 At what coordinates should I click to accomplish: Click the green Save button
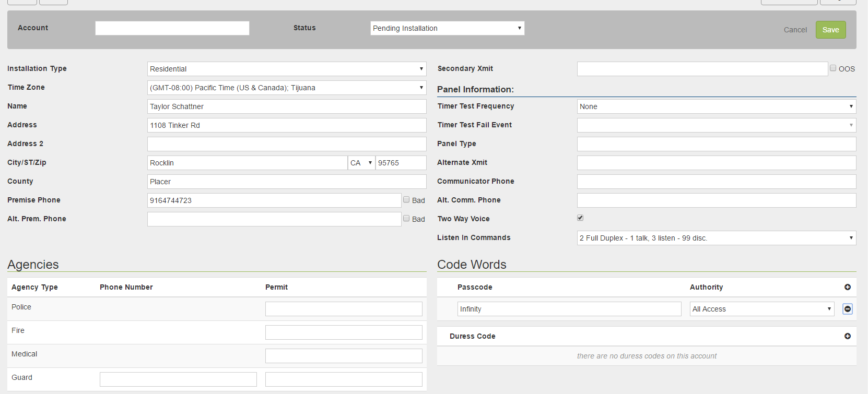tap(830, 30)
